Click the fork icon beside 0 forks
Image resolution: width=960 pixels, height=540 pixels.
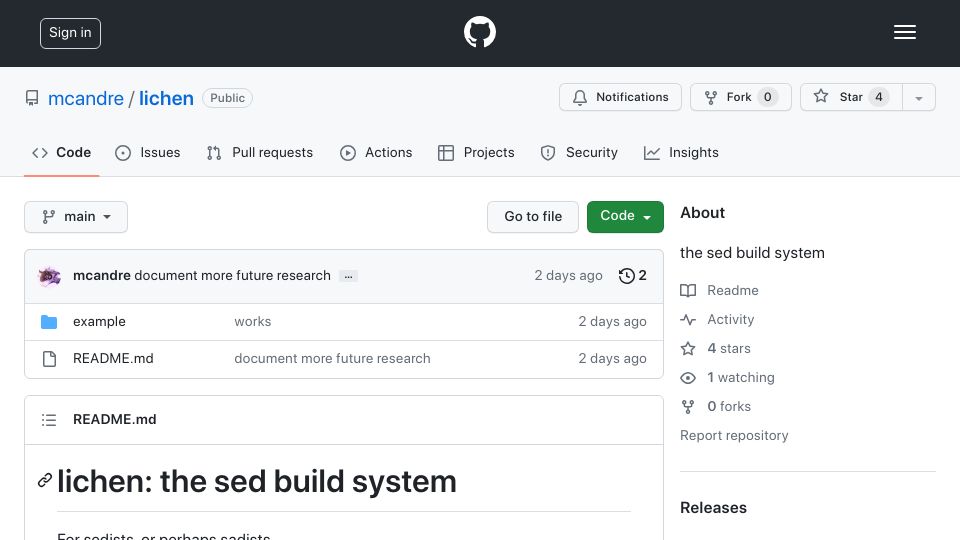point(688,407)
